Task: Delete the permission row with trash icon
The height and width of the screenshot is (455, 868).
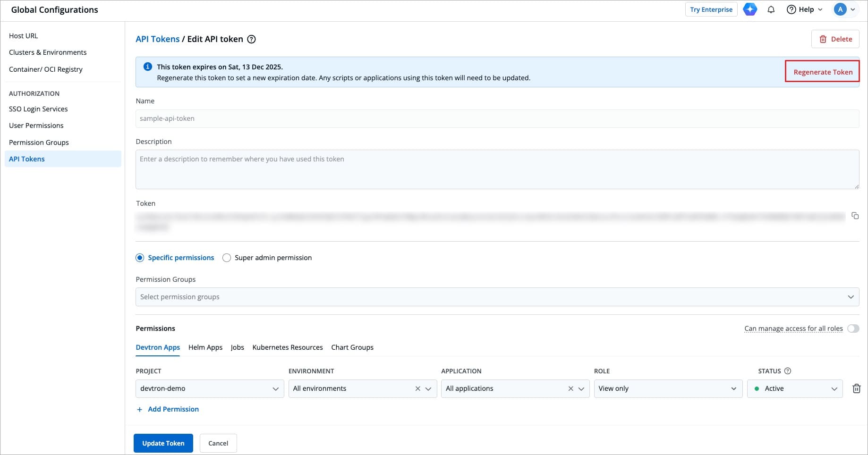Action: [x=856, y=388]
